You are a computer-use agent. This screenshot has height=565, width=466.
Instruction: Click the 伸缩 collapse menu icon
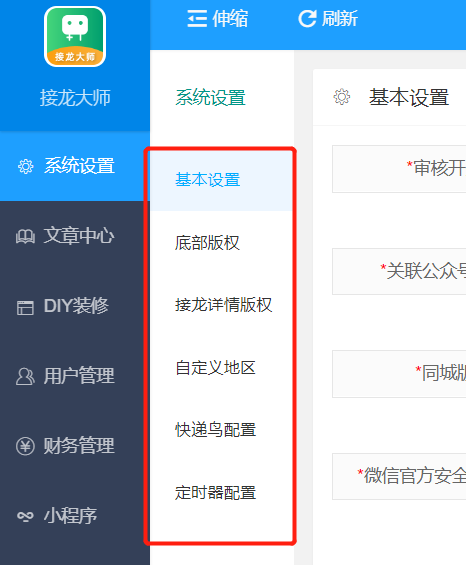tap(197, 19)
